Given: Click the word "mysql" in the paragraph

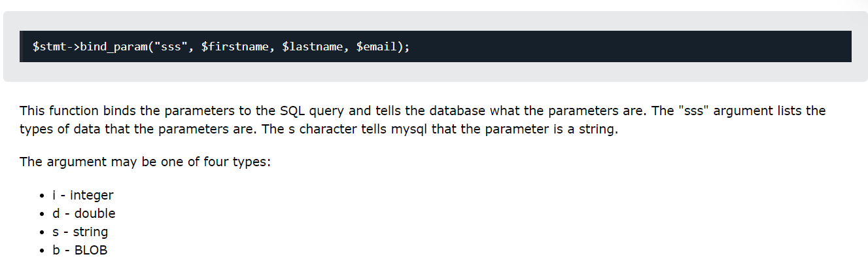Looking at the screenshot, I should tap(409, 129).
